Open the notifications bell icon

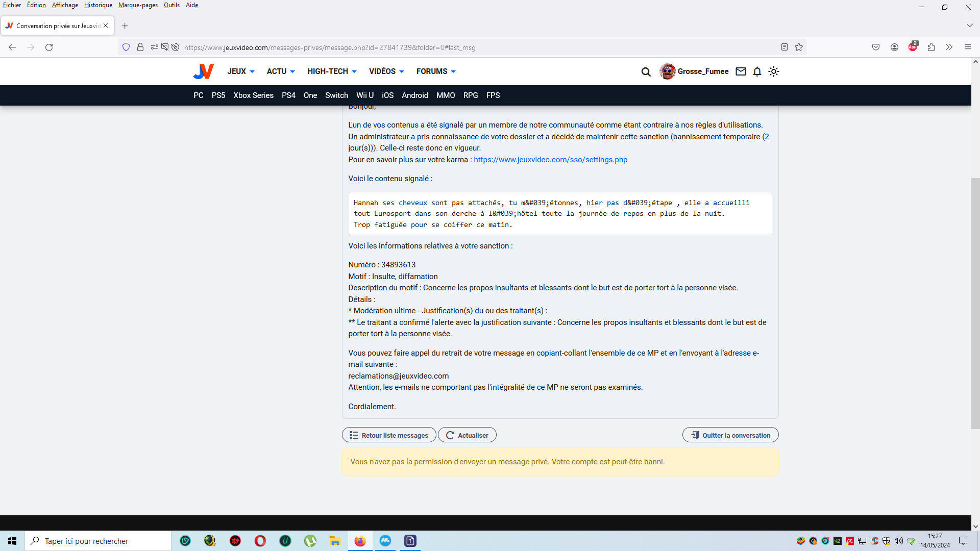(x=757, y=71)
